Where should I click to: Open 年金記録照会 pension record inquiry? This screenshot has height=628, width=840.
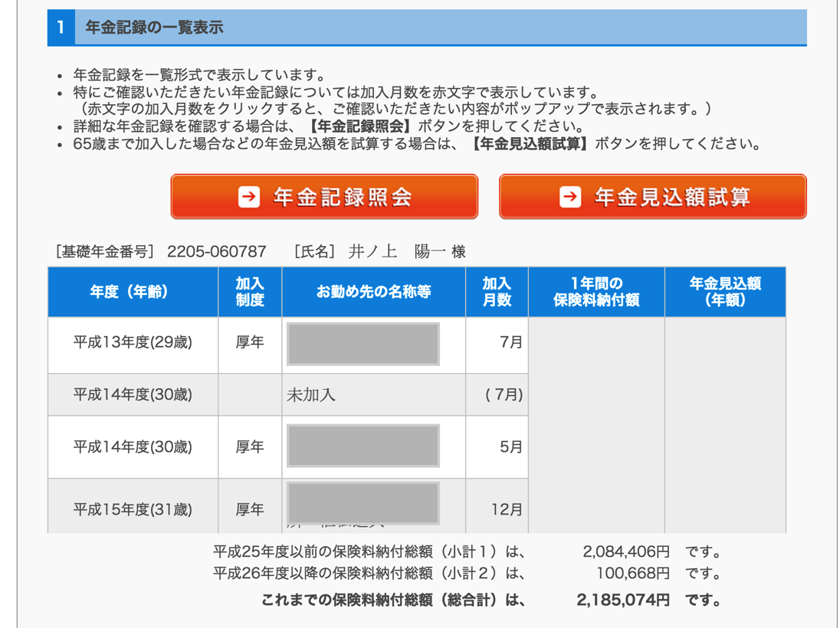click(324, 197)
